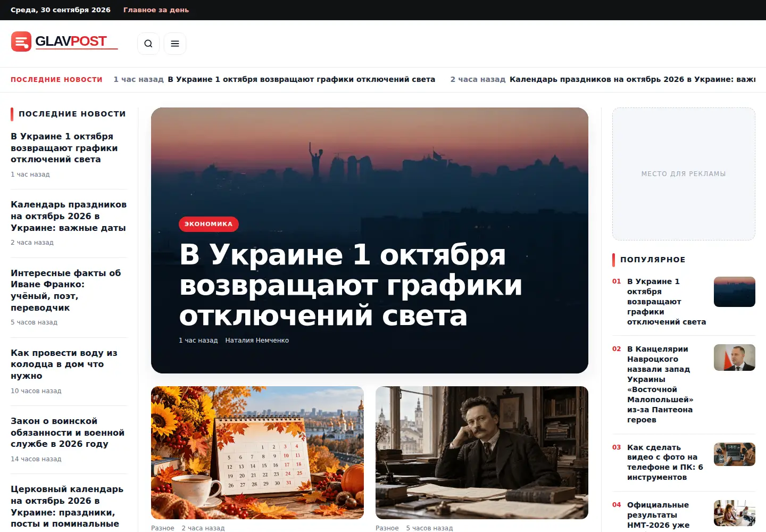The height and width of the screenshot is (532, 766).
Task: Click '5 часов назад' under the Franko sidebar article
Action: pyautogui.click(x=34, y=322)
